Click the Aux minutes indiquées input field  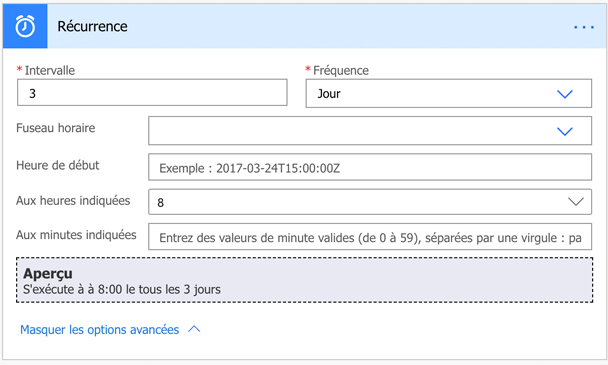pos(370,237)
